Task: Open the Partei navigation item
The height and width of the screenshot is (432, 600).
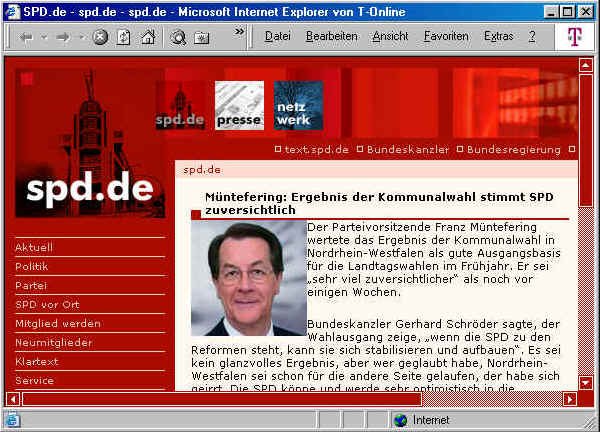Action: tap(90, 285)
